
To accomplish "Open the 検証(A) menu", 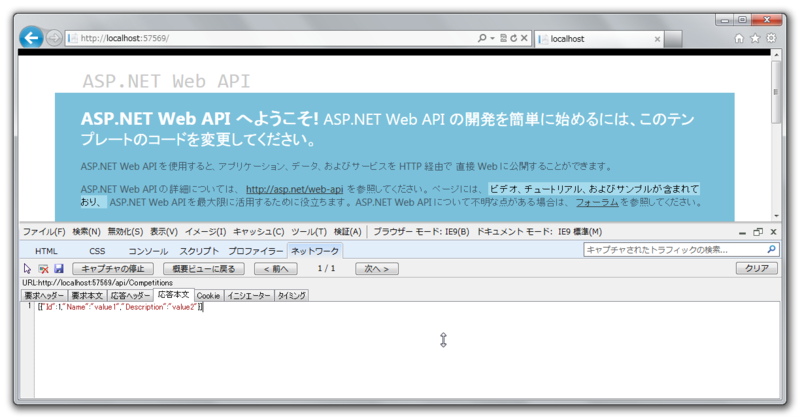I will [x=347, y=232].
